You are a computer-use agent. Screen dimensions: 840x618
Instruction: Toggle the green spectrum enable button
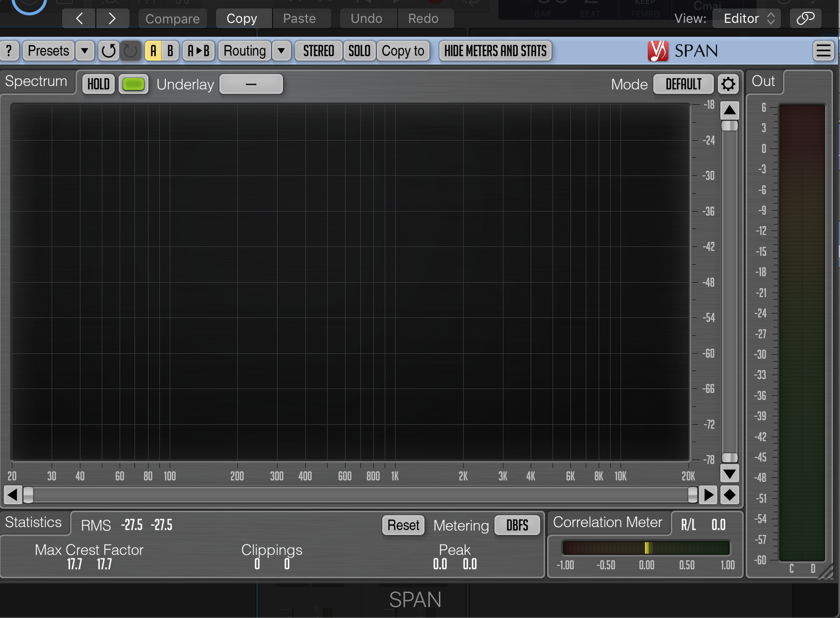pyautogui.click(x=133, y=84)
